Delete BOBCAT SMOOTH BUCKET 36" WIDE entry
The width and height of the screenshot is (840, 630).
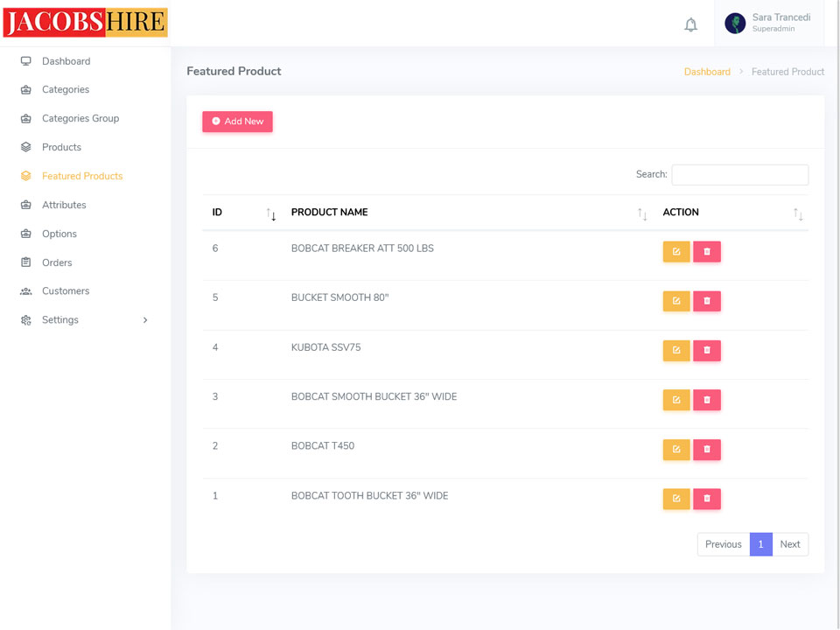(707, 400)
